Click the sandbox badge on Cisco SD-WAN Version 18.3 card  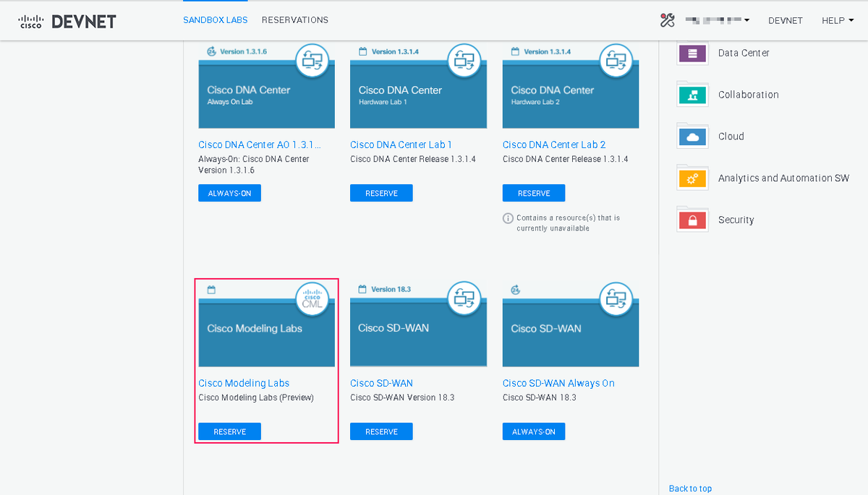(464, 298)
